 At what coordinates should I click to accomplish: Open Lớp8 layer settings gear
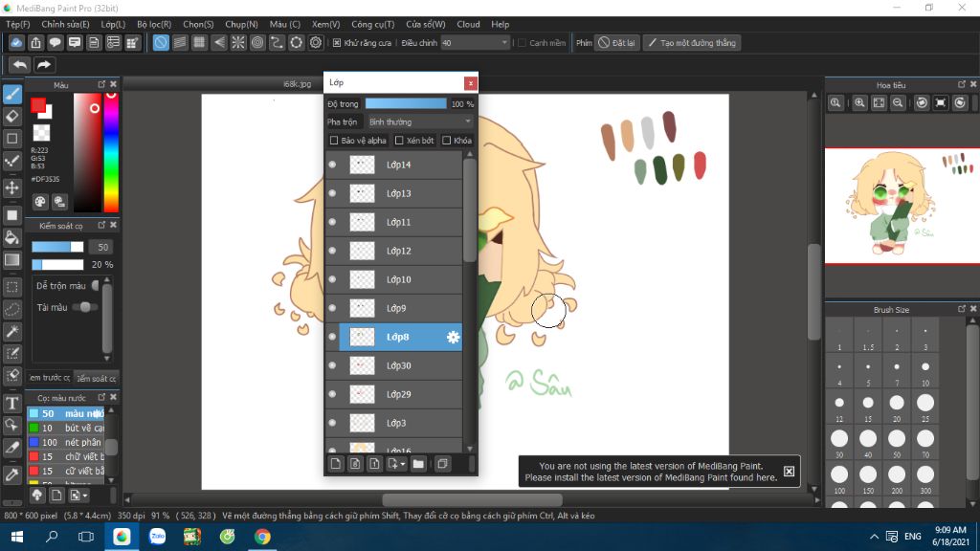point(453,337)
